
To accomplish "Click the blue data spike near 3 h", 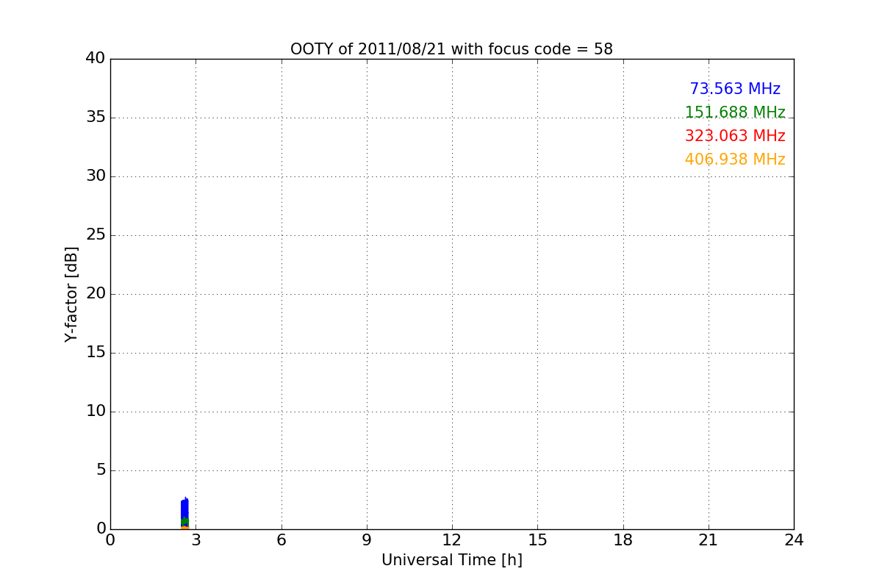I will (184, 512).
